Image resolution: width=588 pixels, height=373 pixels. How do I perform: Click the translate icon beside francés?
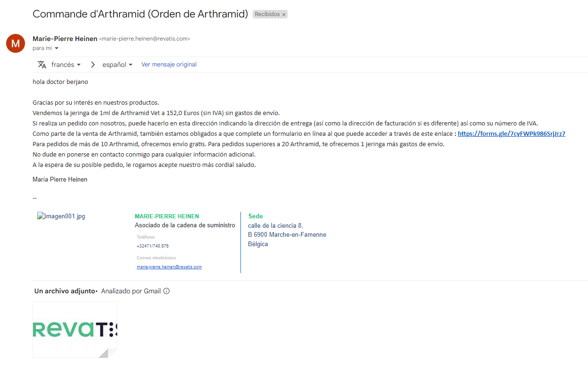[42, 65]
